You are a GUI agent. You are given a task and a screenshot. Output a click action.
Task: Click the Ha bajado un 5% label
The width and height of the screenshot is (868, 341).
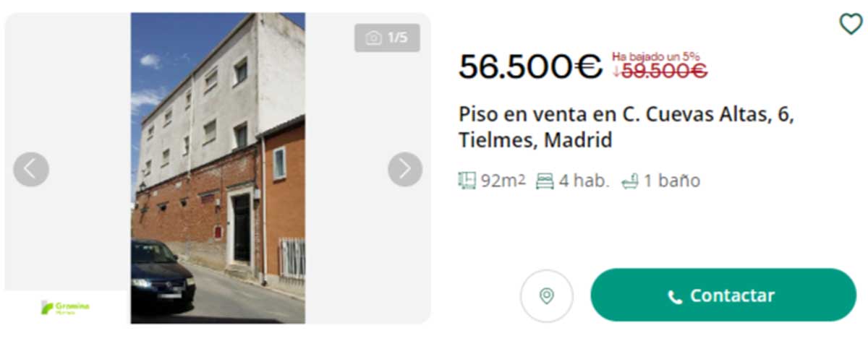coord(655,56)
